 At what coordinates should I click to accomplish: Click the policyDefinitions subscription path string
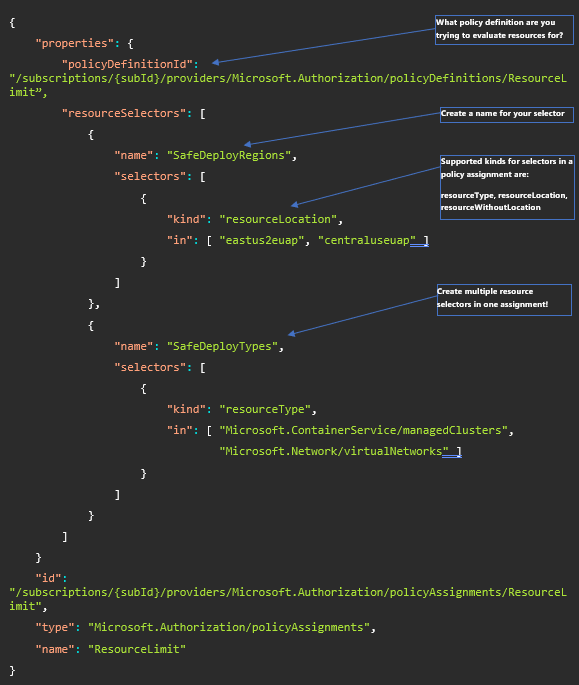tap(288, 85)
